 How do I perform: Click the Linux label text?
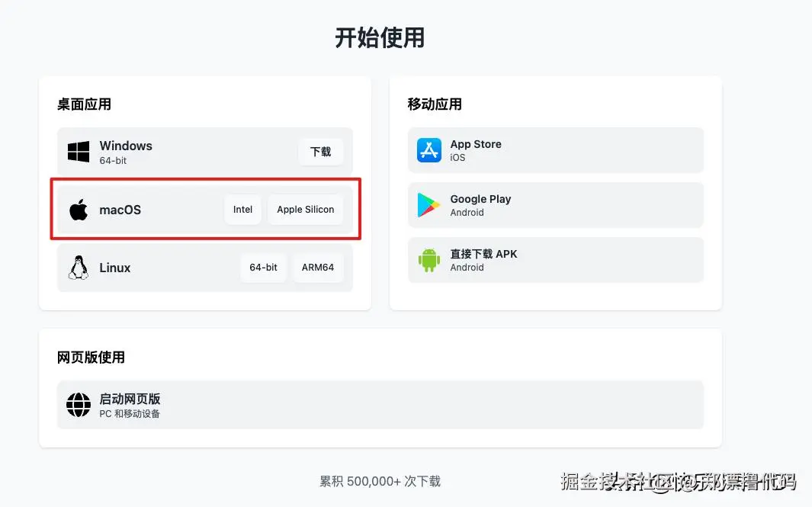click(x=115, y=268)
